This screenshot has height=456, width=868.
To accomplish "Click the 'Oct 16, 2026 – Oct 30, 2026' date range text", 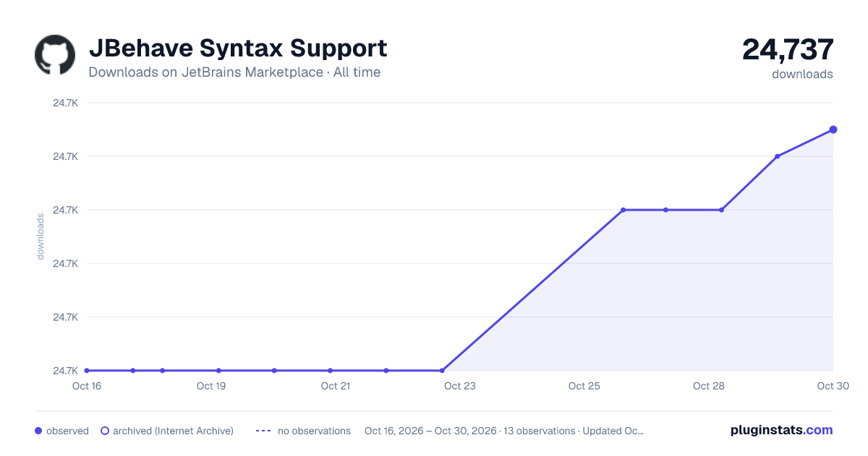I will [x=430, y=431].
